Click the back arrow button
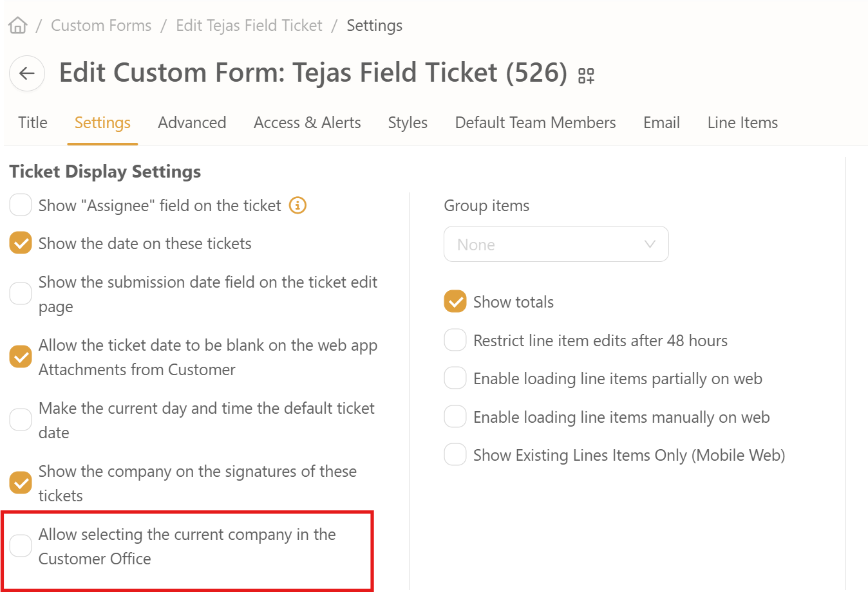868x592 pixels. point(27,73)
